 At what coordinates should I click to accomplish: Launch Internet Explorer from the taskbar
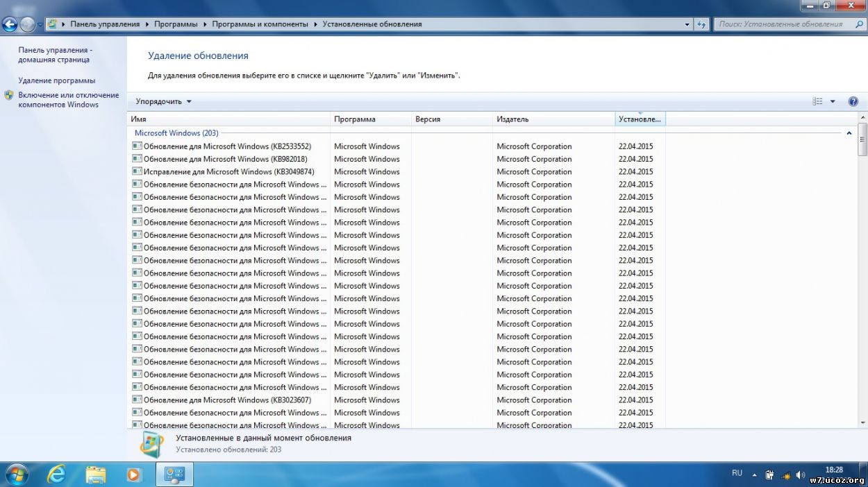tap(56, 475)
